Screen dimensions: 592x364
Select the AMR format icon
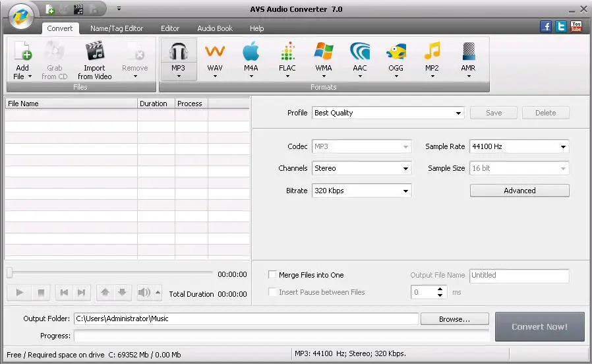pos(468,51)
